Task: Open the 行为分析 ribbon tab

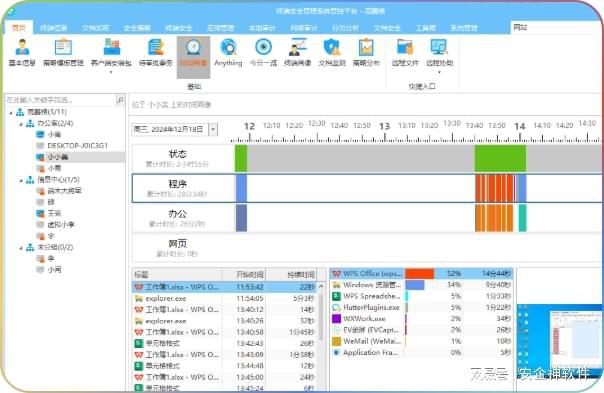Action: [x=346, y=28]
